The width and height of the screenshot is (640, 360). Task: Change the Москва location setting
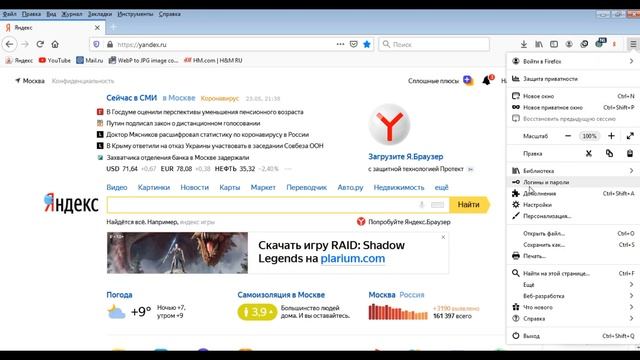tap(30, 81)
